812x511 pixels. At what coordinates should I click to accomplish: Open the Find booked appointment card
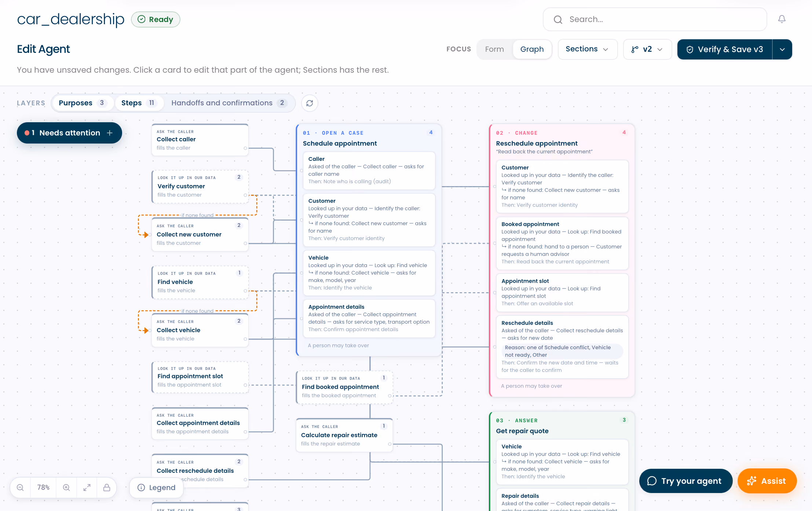pos(344,388)
